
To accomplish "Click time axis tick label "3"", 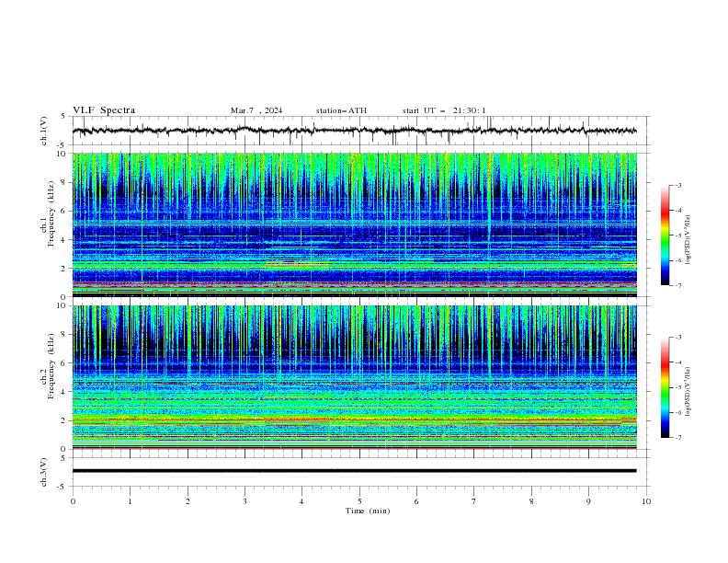I will (x=245, y=501).
